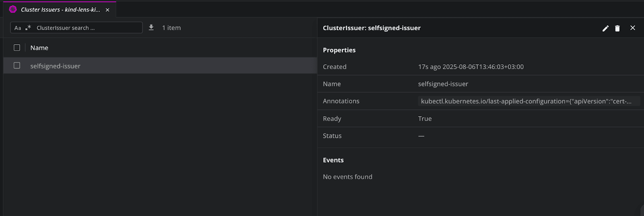Close the ClusterIssuer details panel

pyautogui.click(x=633, y=28)
